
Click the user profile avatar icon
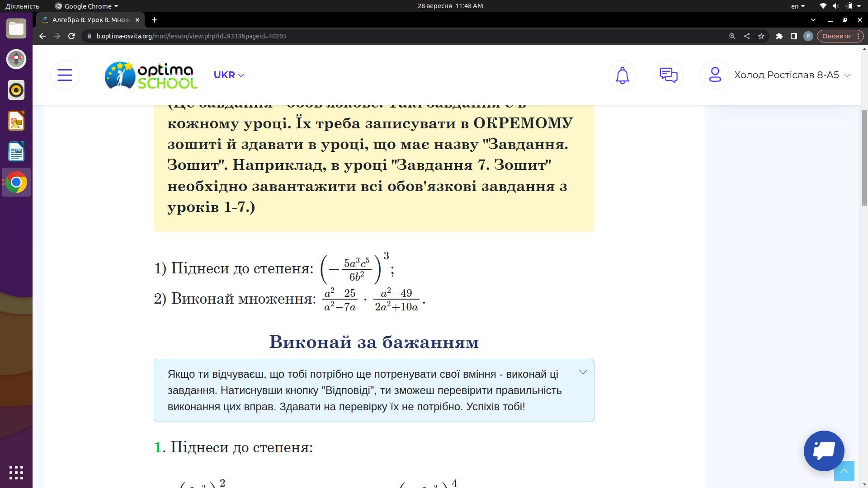(x=715, y=75)
